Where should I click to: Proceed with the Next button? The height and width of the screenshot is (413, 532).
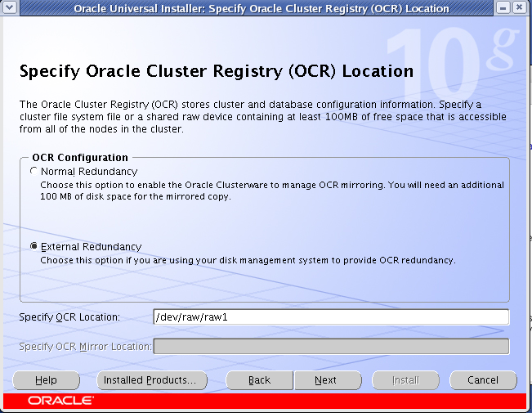(x=328, y=380)
